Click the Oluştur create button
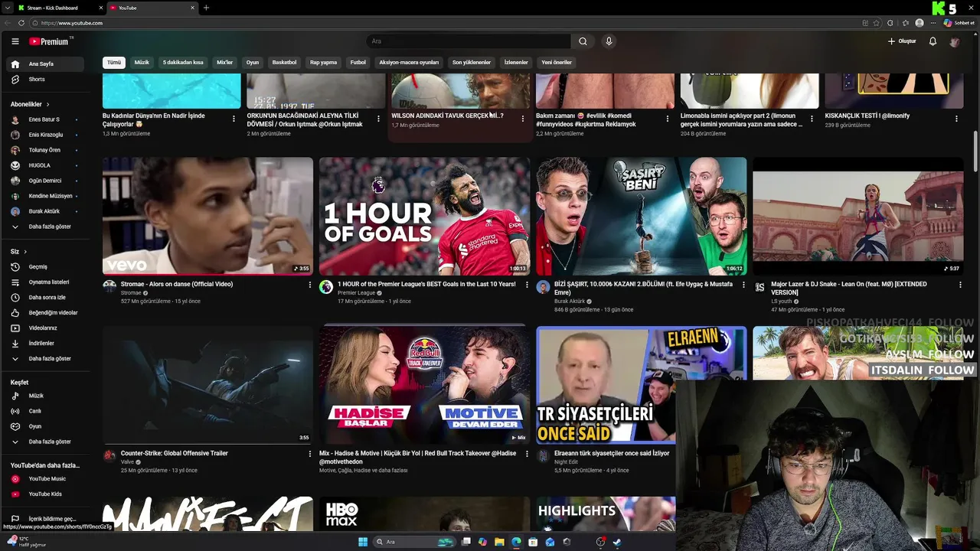 pyautogui.click(x=902, y=41)
